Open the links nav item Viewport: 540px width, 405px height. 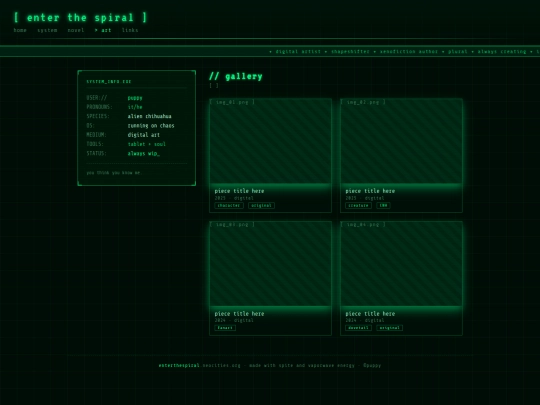(x=130, y=30)
